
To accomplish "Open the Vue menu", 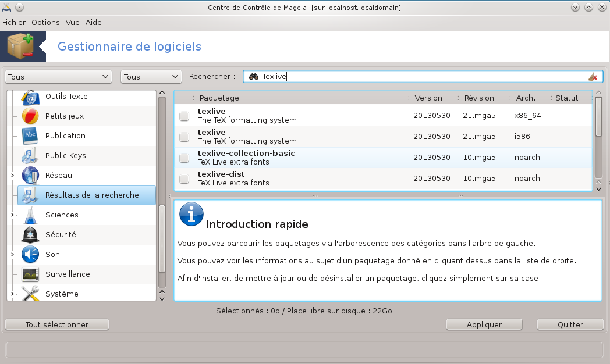I will click(72, 23).
